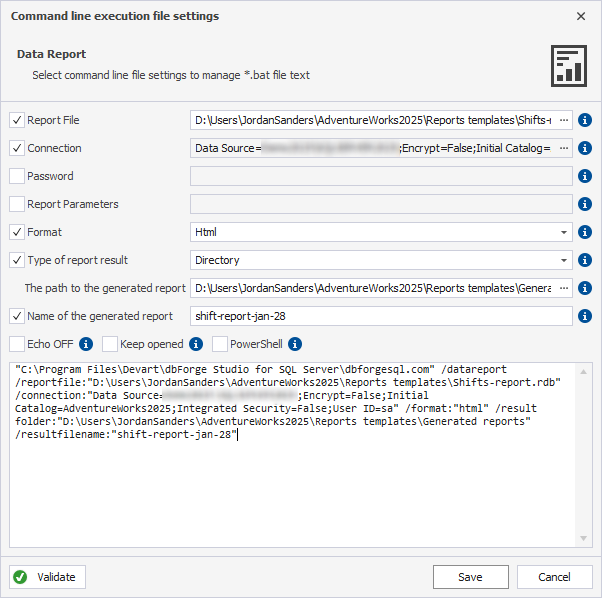Open info tooltip for Connection
This screenshot has height=598, width=602.
[x=585, y=148]
